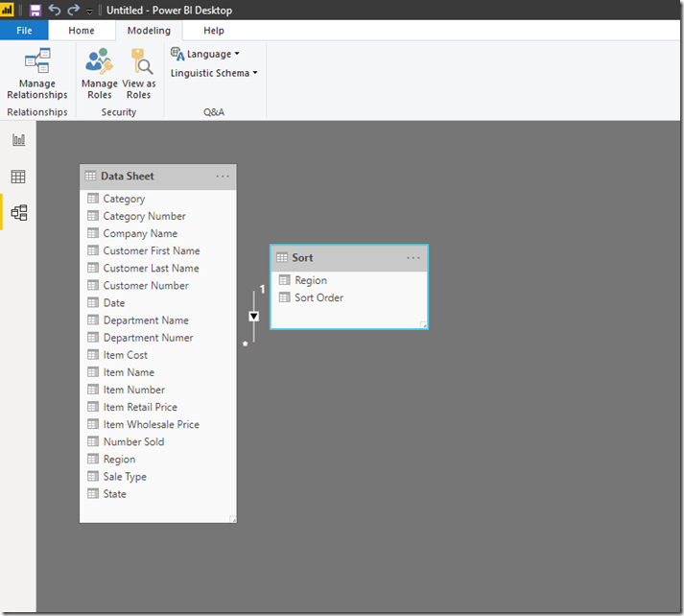Open Data Sheet table options ellipsis
This screenshot has height=616, width=684.
223,177
